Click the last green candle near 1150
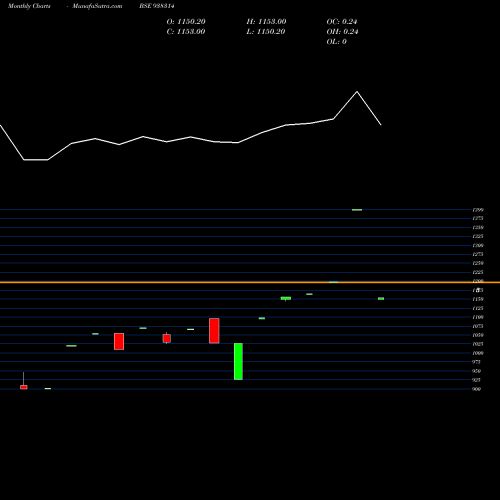 click(x=381, y=298)
